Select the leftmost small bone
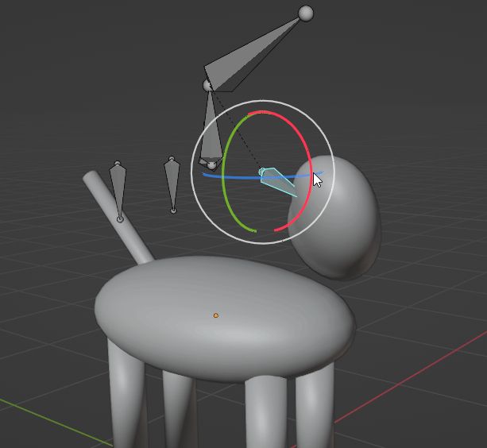This screenshot has width=487, height=448. (x=118, y=189)
